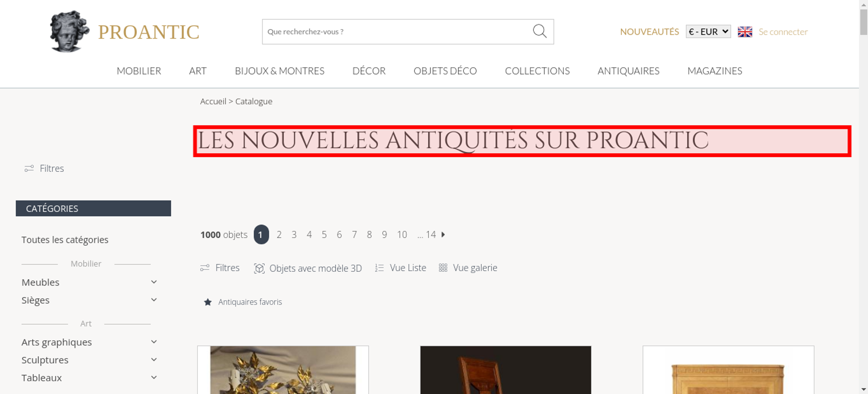Screen dimensions: 868x394
Task: Click the Filtres icon beside the 3D filter
Action: pos(204,268)
